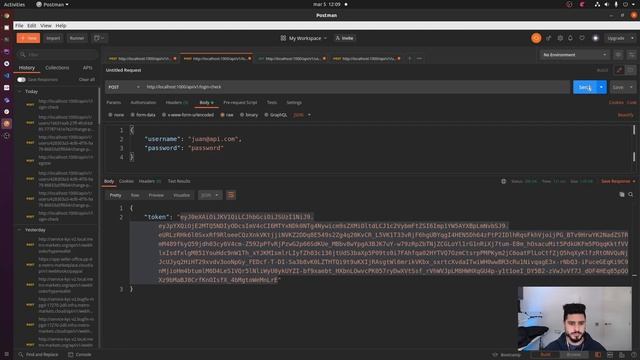The height and width of the screenshot is (360, 640).
Task: Open the Params request tab
Action: tap(113, 102)
